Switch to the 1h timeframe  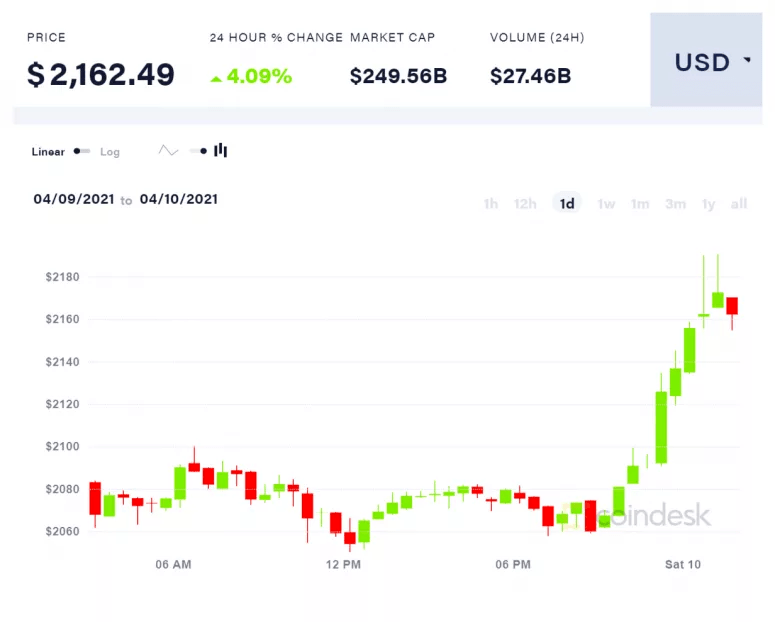[x=491, y=204]
